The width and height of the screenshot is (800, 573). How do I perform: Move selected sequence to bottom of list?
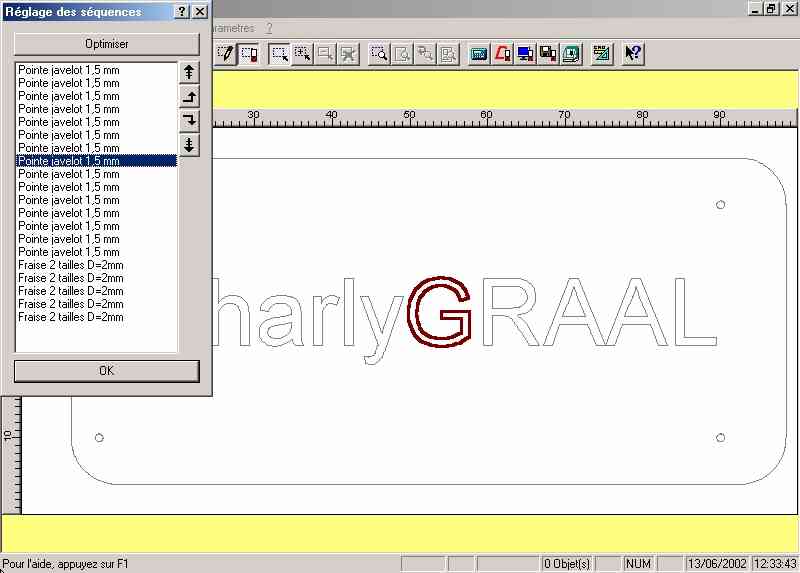click(189, 145)
